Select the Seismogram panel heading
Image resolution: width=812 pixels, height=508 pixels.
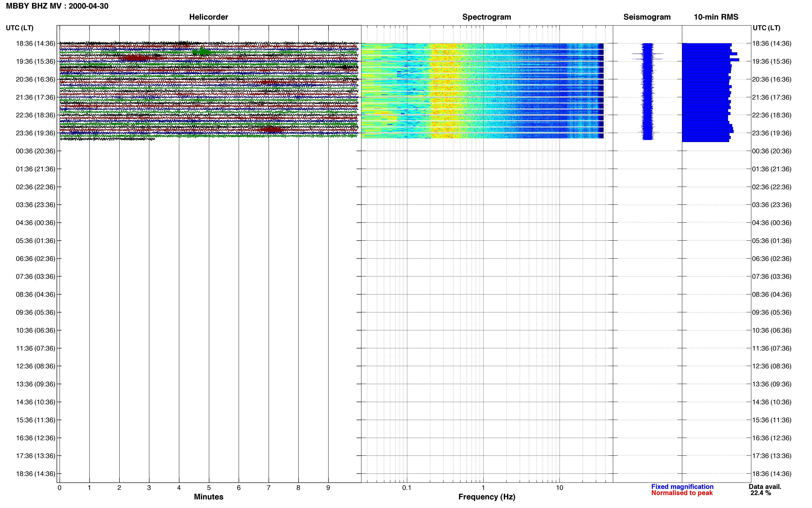(647, 17)
